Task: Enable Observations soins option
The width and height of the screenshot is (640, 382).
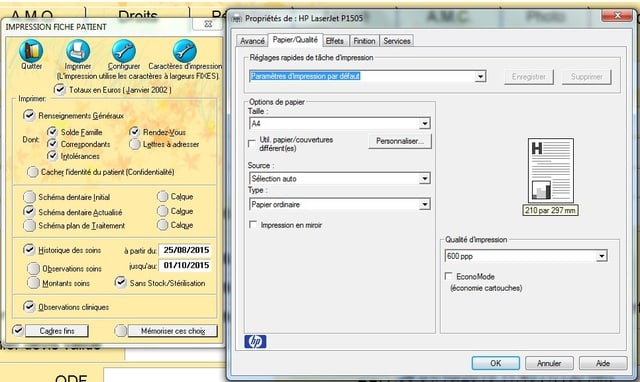Action: click(x=33, y=269)
